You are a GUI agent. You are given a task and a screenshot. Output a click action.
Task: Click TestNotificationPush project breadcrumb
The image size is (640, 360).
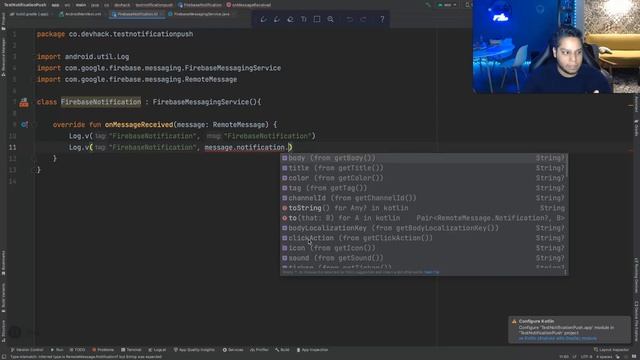click(x=25, y=5)
